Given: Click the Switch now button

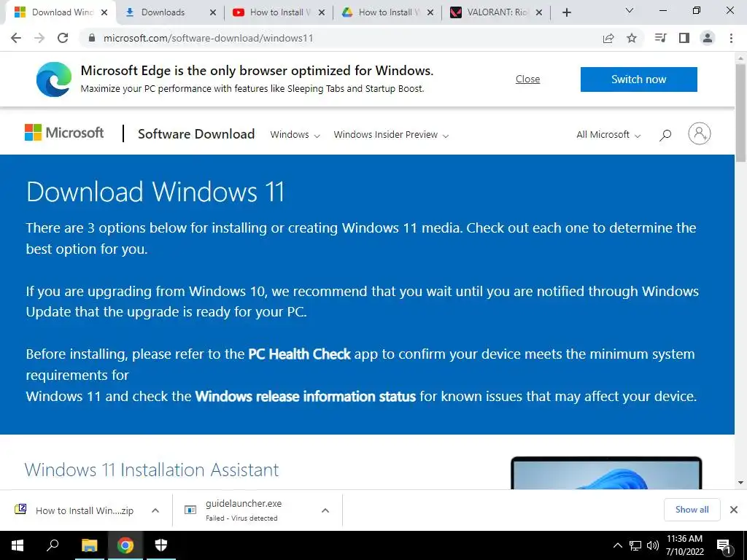Looking at the screenshot, I should pyautogui.click(x=638, y=79).
